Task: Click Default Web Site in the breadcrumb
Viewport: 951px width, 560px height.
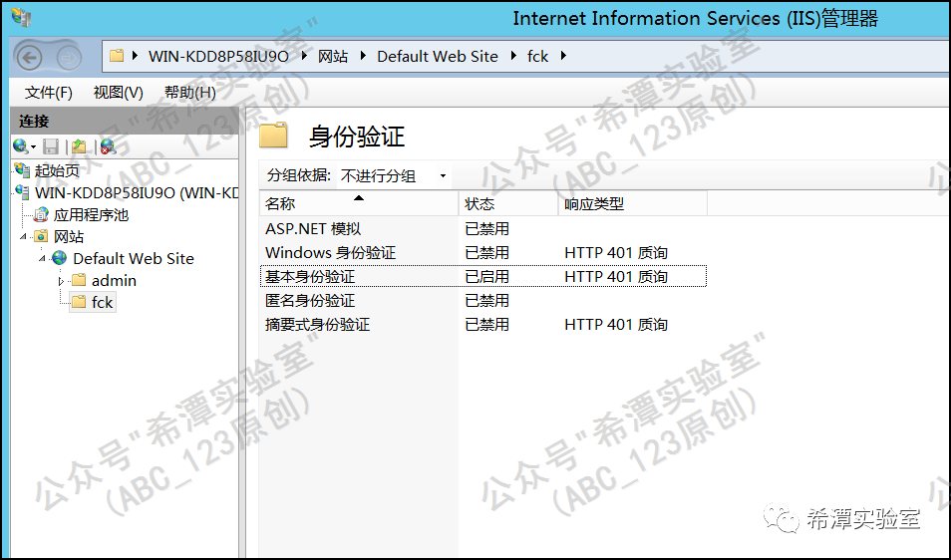Action: (438, 57)
